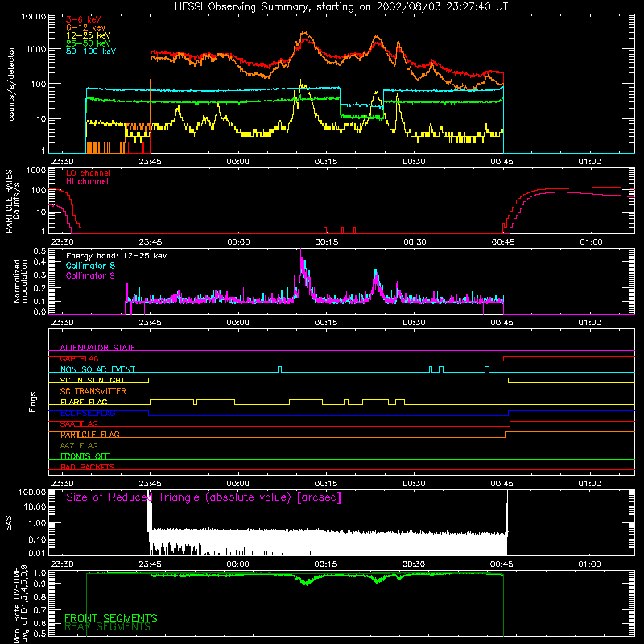Select the Collimator 9 legend label
644x644 pixels.
click(x=90, y=275)
